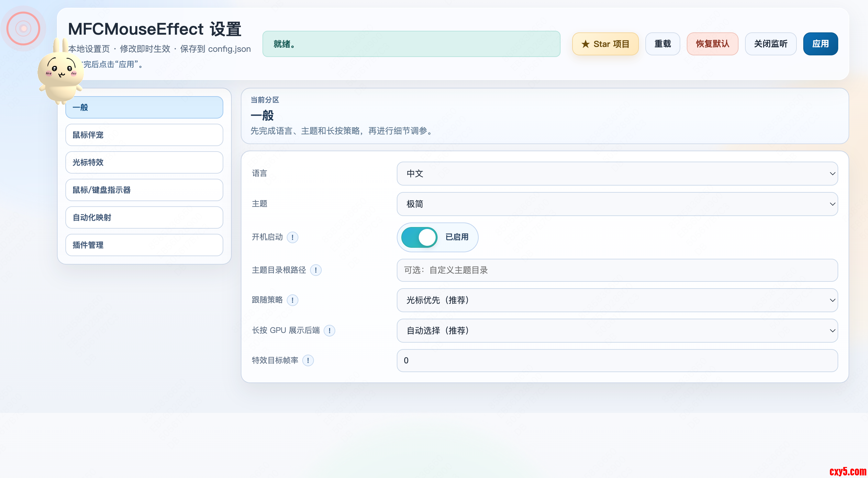The image size is (868, 478).
Task: Click the info icon next to 长按 GPU 展示后端
Action: point(329,330)
